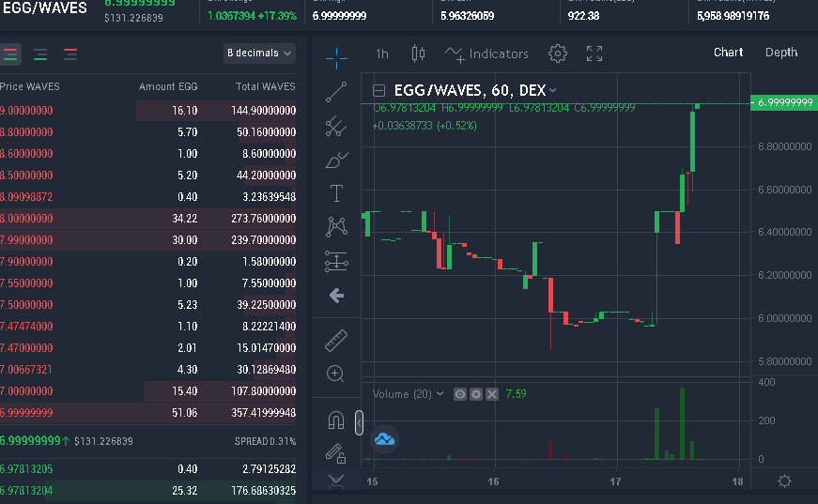
Task: Select the crosshair cursor tool
Action: tap(336, 57)
